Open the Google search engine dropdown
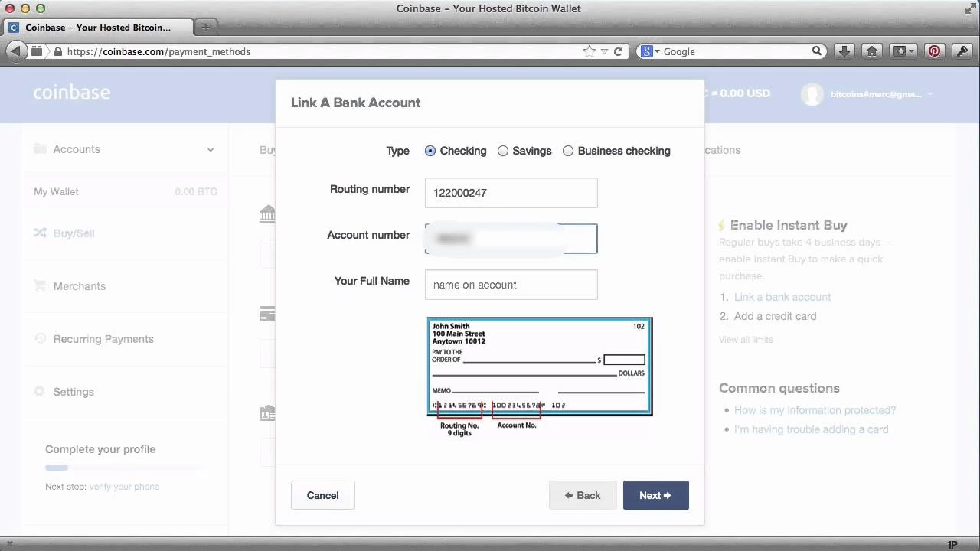980x551 pixels. tap(651, 51)
